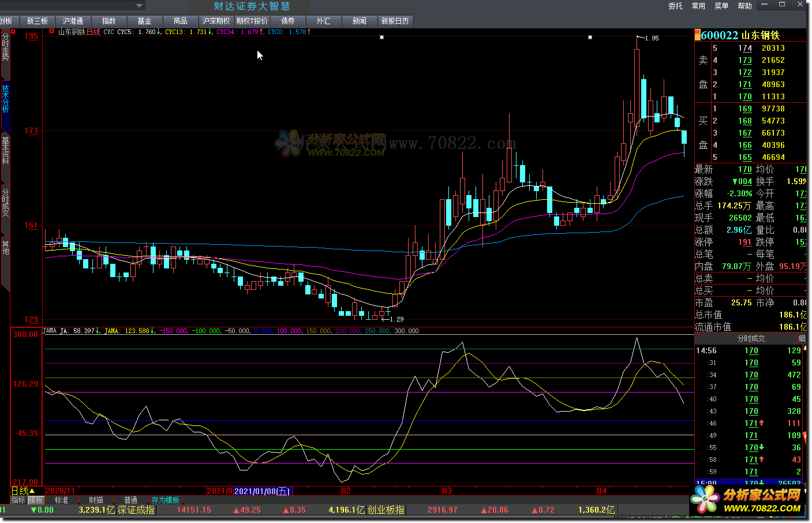Click the first event star marker on chart
This screenshot has width=812, height=523.
tap(381, 37)
